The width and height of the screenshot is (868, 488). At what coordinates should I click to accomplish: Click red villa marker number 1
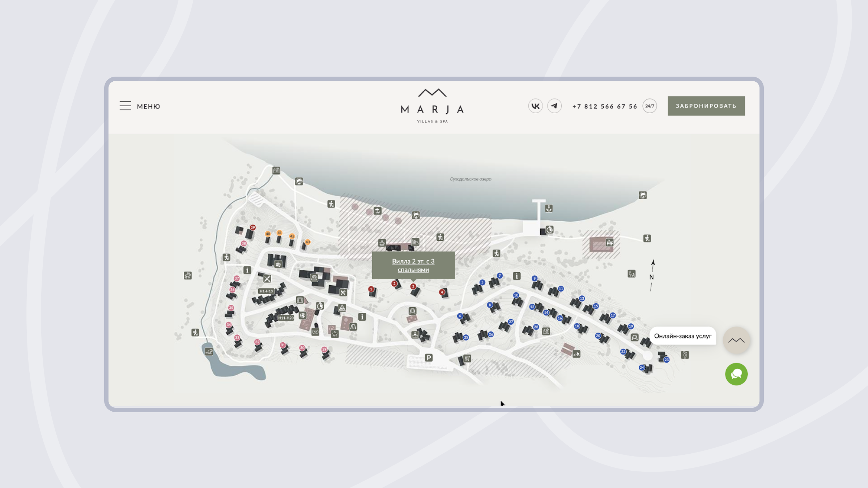(x=371, y=289)
